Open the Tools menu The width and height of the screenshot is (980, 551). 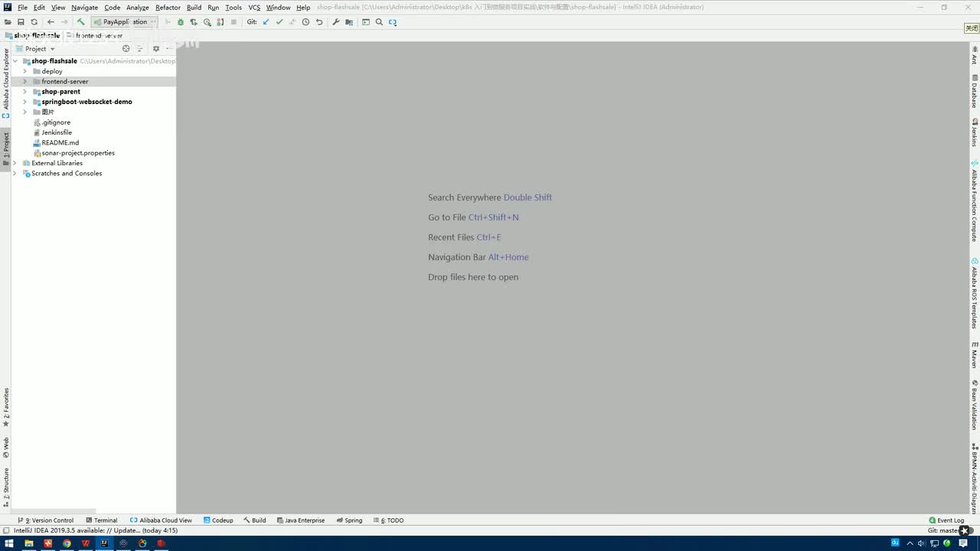234,8
